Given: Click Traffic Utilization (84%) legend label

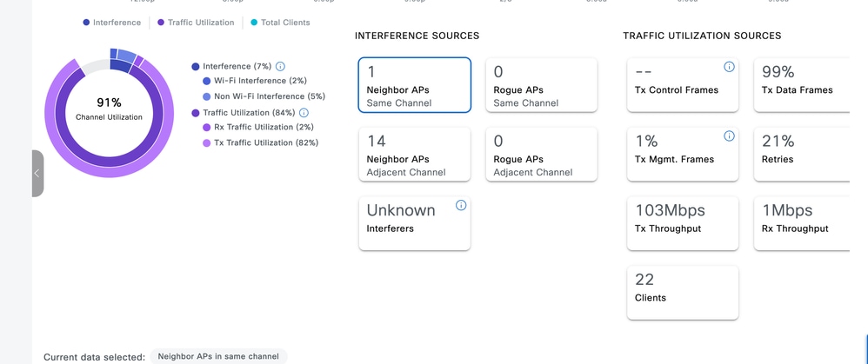Looking at the screenshot, I should pos(249,113).
